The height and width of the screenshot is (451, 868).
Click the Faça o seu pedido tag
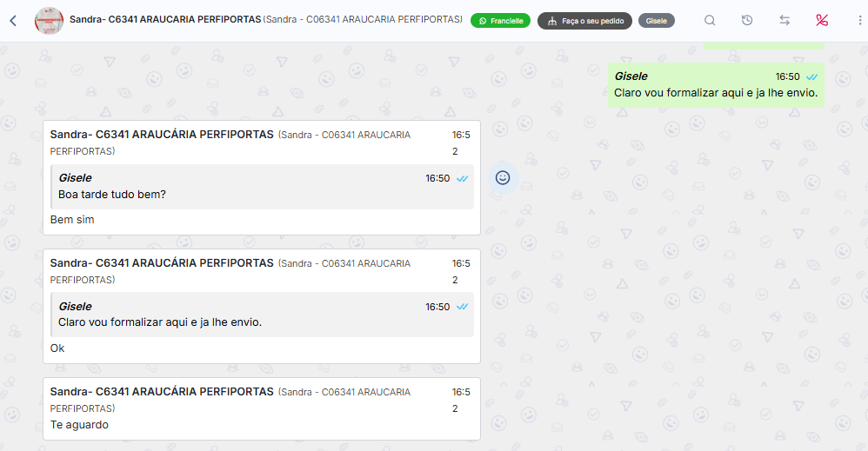point(584,21)
